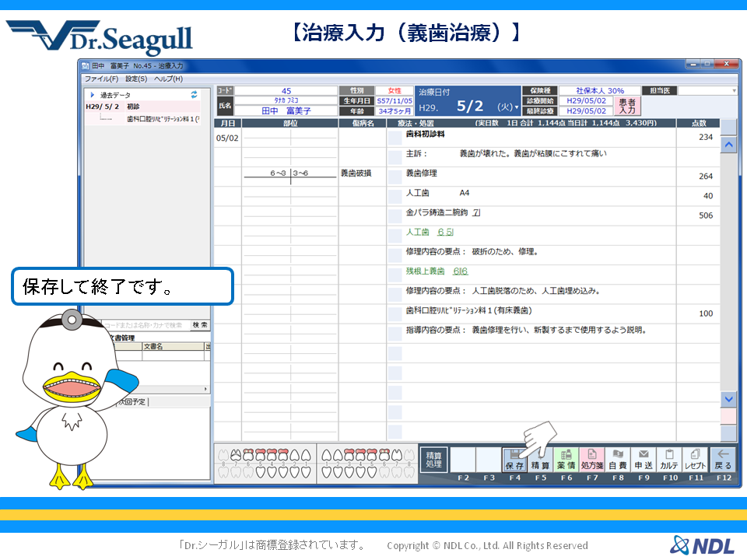Open the 治療日付 date dropdown arrow
This screenshot has width=747, height=560.
[517, 107]
